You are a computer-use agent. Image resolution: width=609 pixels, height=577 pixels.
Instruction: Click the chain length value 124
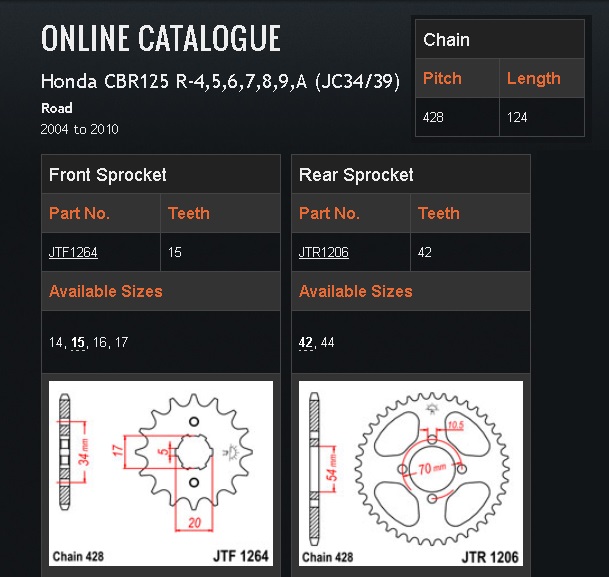[517, 117]
